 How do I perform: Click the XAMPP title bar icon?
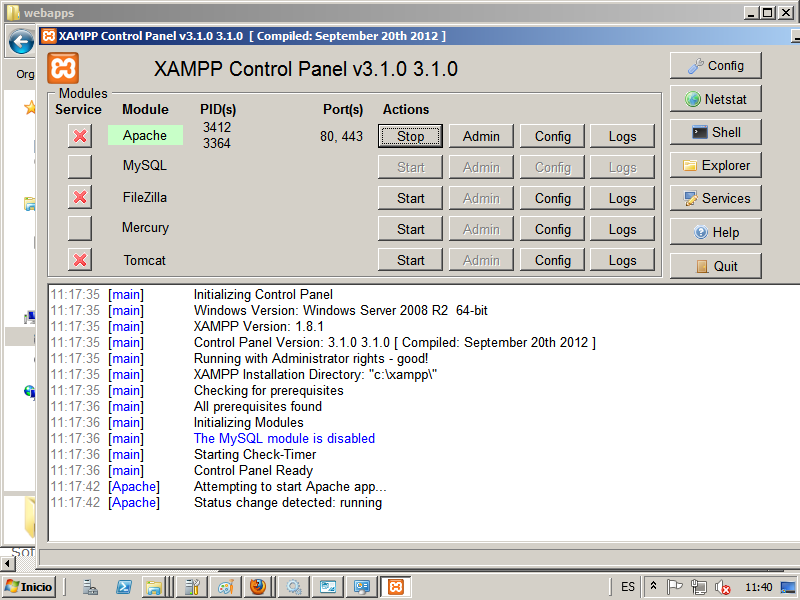[49, 36]
